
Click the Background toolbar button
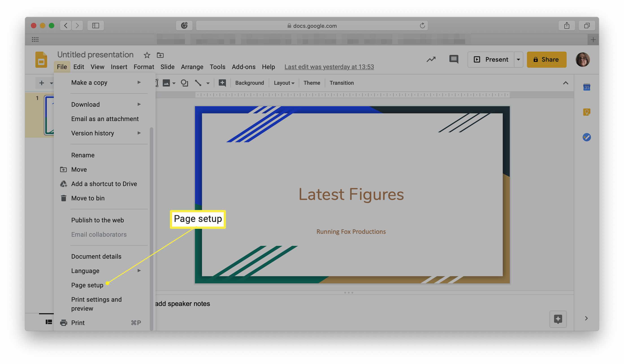click(x=250, y=83)
